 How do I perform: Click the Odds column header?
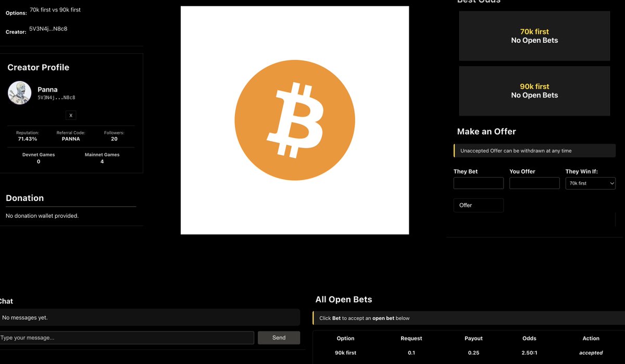click(529, 338)
